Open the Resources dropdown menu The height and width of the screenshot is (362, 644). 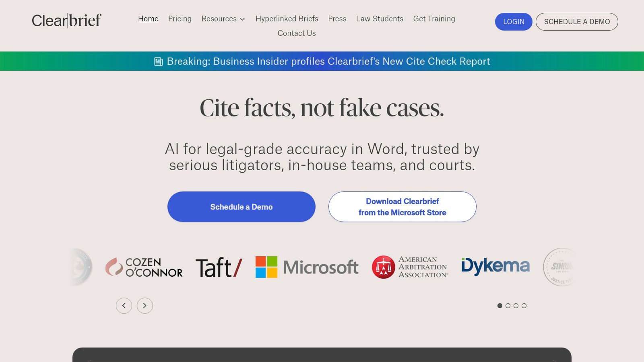(219, 19)
